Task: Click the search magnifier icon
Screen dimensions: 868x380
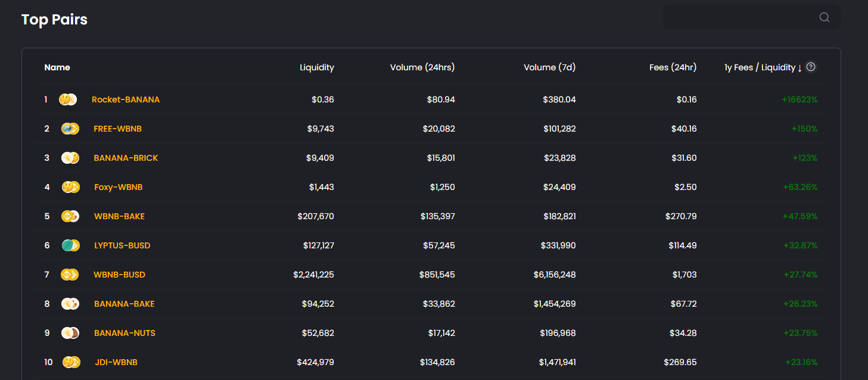Action: click(825, 17)
